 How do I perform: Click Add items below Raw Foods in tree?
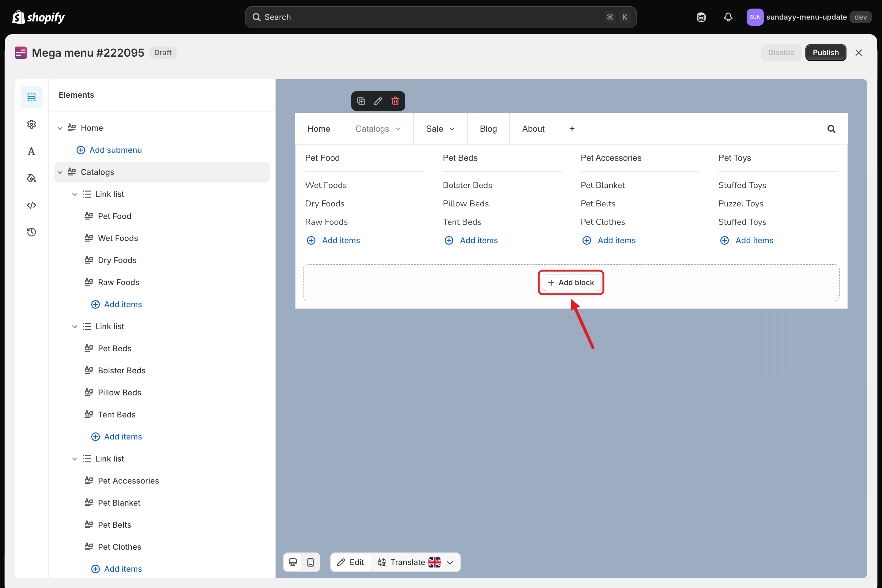pos(117,304)
